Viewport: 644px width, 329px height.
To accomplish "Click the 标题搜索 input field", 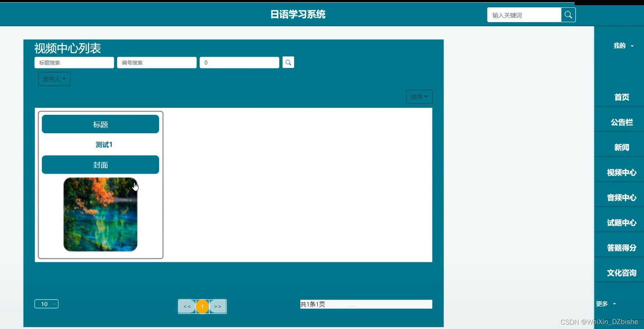I will pyautogui.click(x=74, y=63).
